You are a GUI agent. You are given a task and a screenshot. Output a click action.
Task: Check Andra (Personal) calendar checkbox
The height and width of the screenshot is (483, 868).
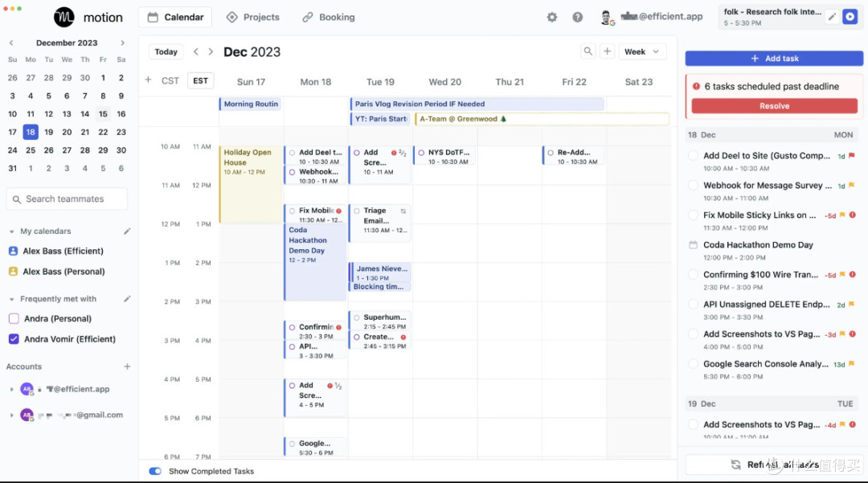tap(14, 319)
